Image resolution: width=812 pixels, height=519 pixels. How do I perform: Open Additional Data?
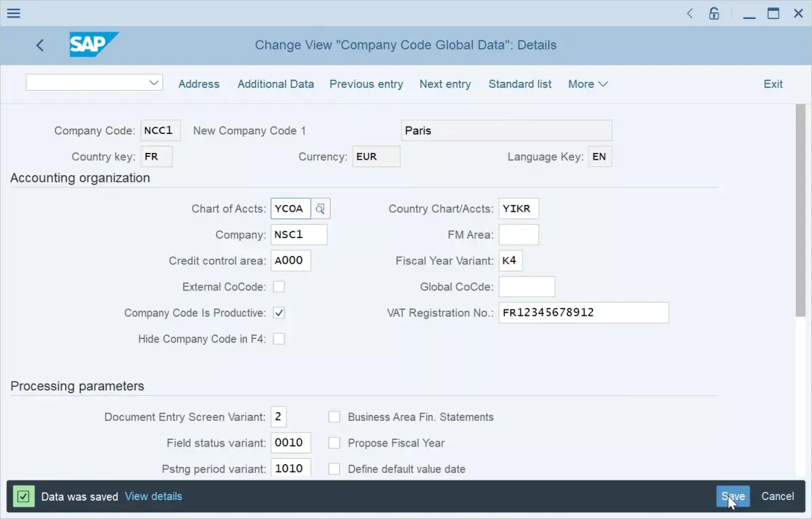tap(275, 84)
